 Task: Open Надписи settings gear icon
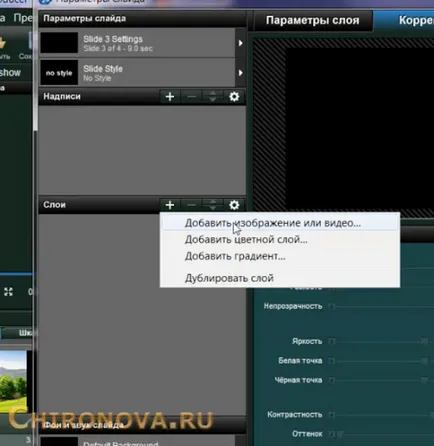(x=234, y=97)
